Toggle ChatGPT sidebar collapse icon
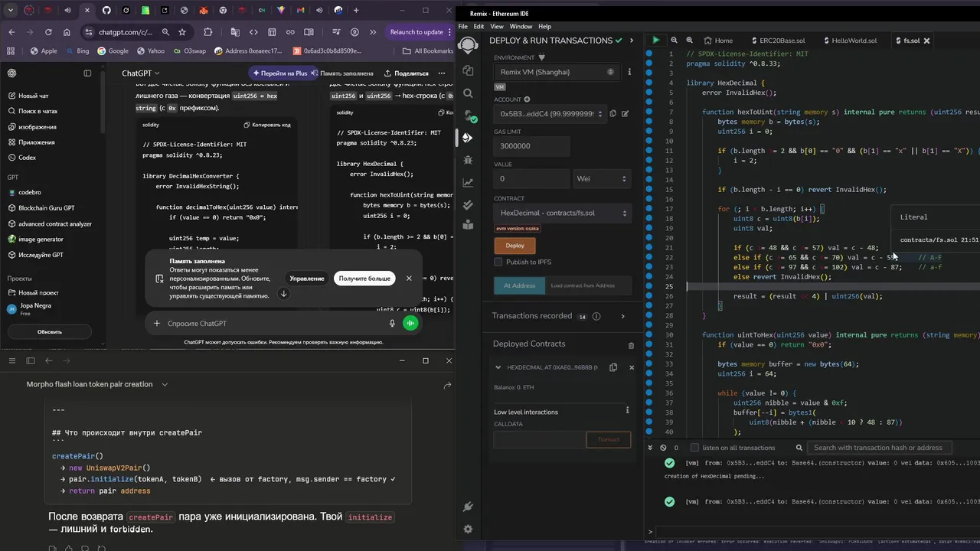Viewport: 980px width, 551px height. pyautogui.click(x=87, y=73)
